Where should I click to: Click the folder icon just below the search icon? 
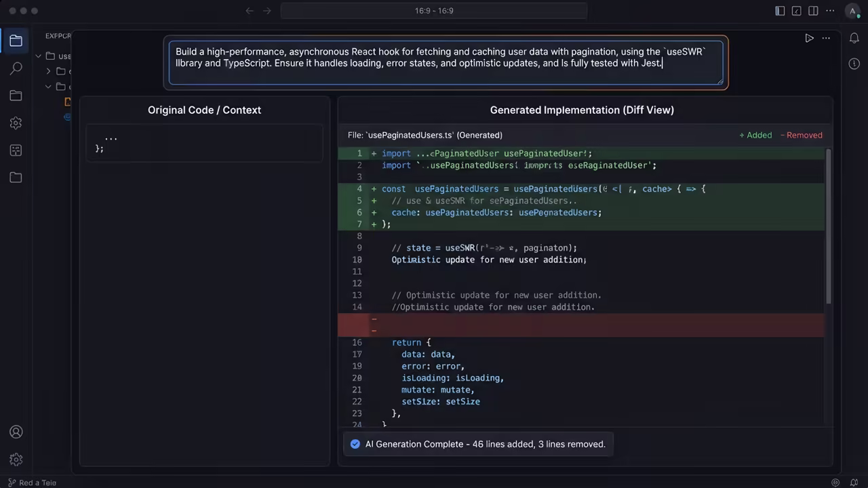[16, 96]
